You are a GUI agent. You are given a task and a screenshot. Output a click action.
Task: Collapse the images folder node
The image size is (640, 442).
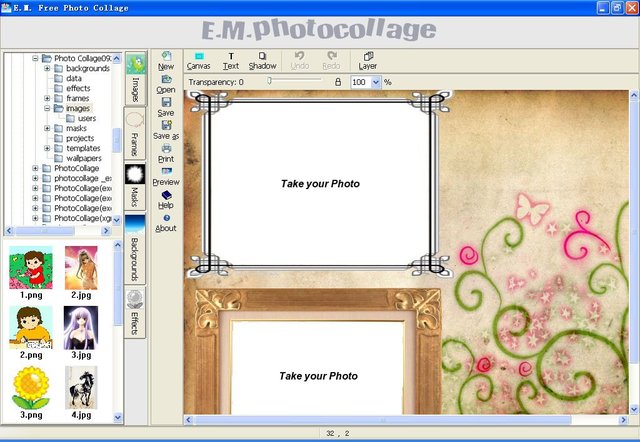[x=47, y=108]
